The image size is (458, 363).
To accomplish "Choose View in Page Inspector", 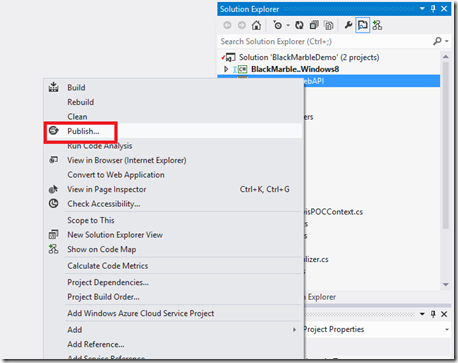I will pyautogui.click(x=107, y=189).
